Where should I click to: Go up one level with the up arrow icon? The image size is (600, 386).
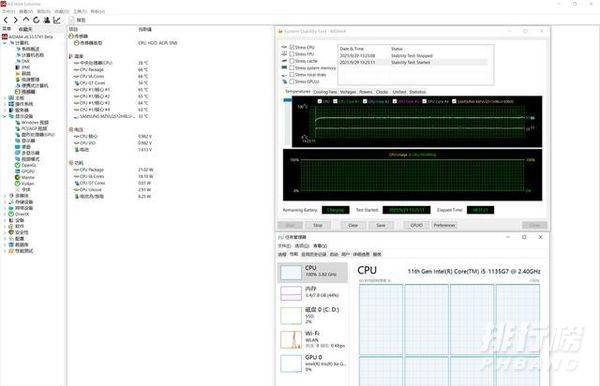[x=26, y=20]
